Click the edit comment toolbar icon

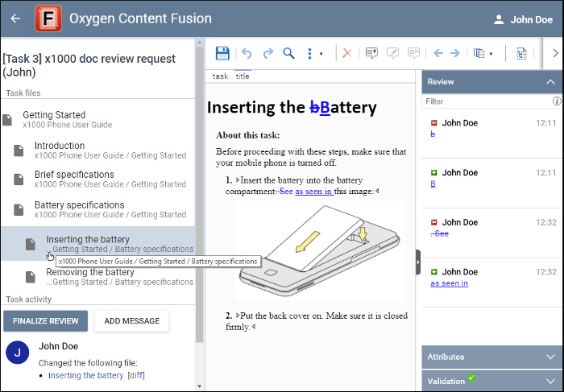coord(392,53)
